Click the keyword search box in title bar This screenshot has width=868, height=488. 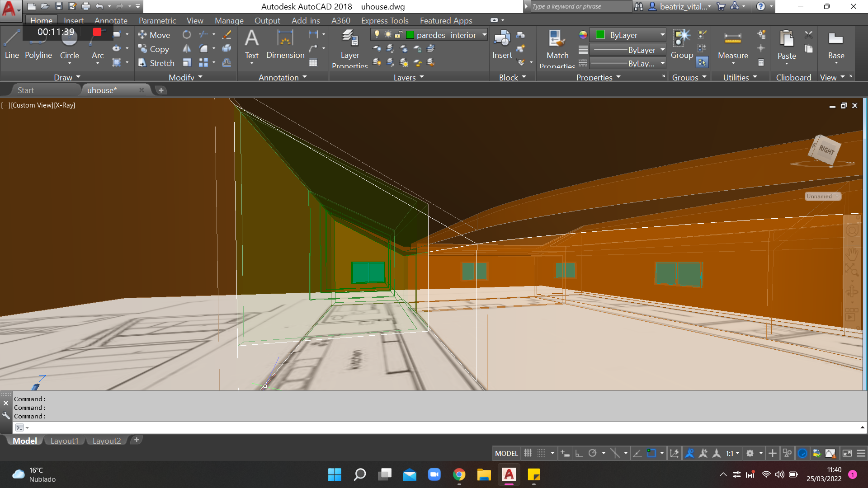pyautogui.click(x=580, y=6)
